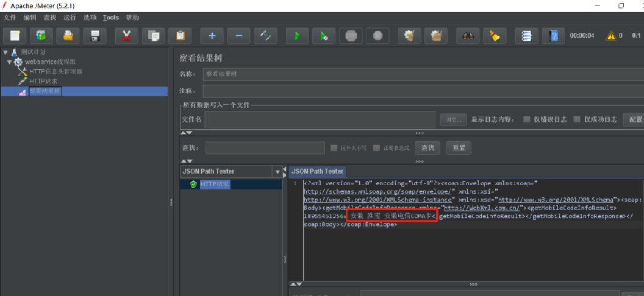Open the Tools menu

pos(111,18)
